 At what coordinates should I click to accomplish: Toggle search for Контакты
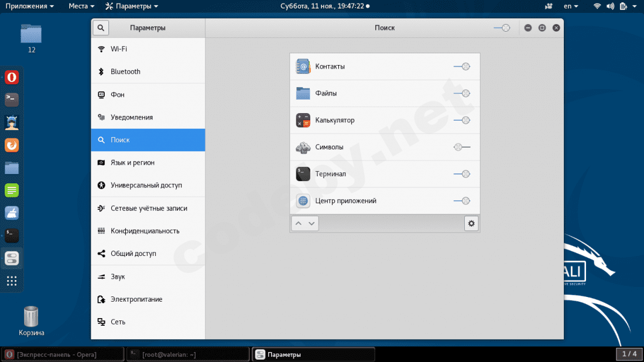click(x=462, y=67)
